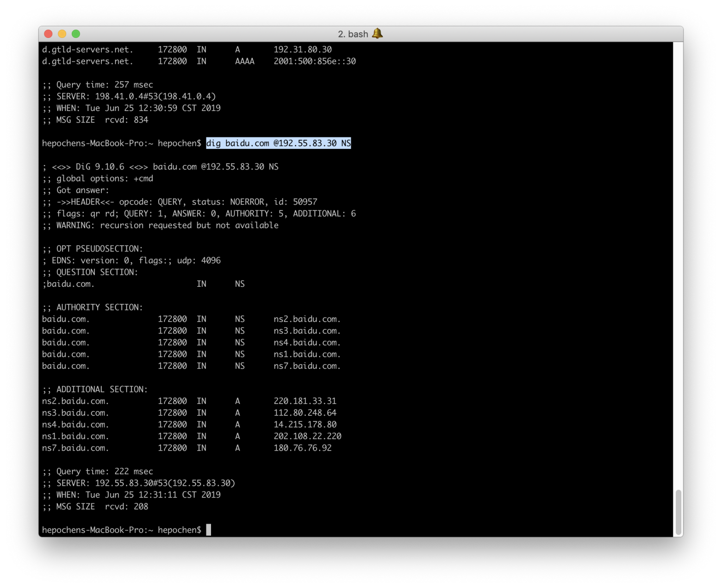Click ';baidu.com.' in question section

pyautogui.click(x=68, y=284)
